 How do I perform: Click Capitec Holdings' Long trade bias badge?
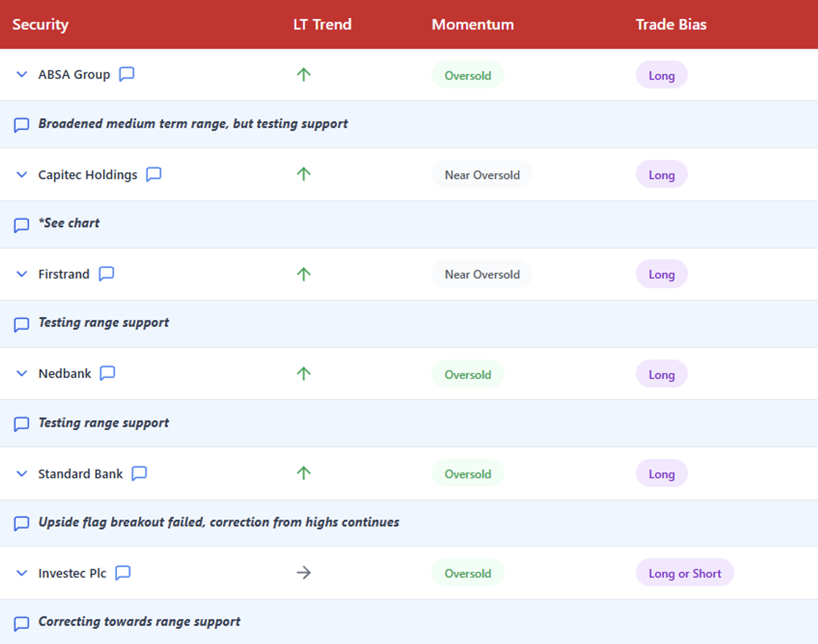click(662, 175)
